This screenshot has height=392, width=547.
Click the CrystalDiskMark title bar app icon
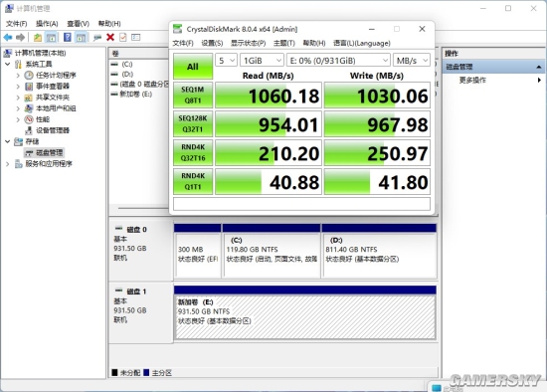(x=178, y=29)
